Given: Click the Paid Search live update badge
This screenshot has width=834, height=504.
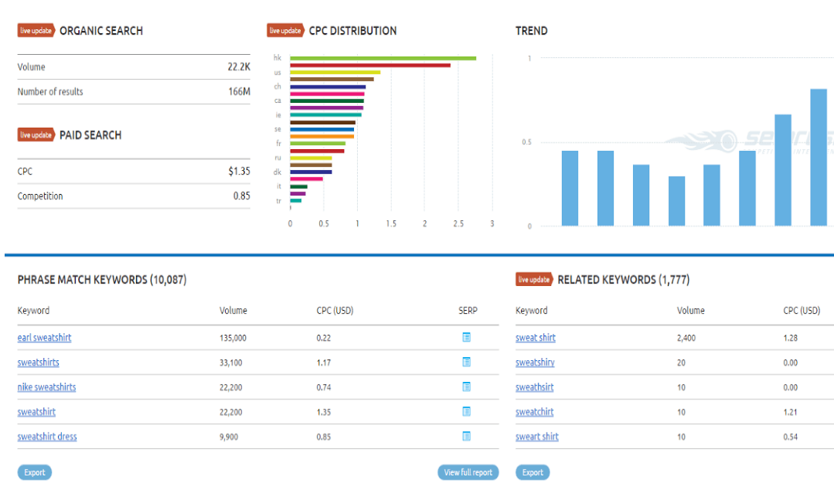Looking at the screenshot, I should [36, 135].
